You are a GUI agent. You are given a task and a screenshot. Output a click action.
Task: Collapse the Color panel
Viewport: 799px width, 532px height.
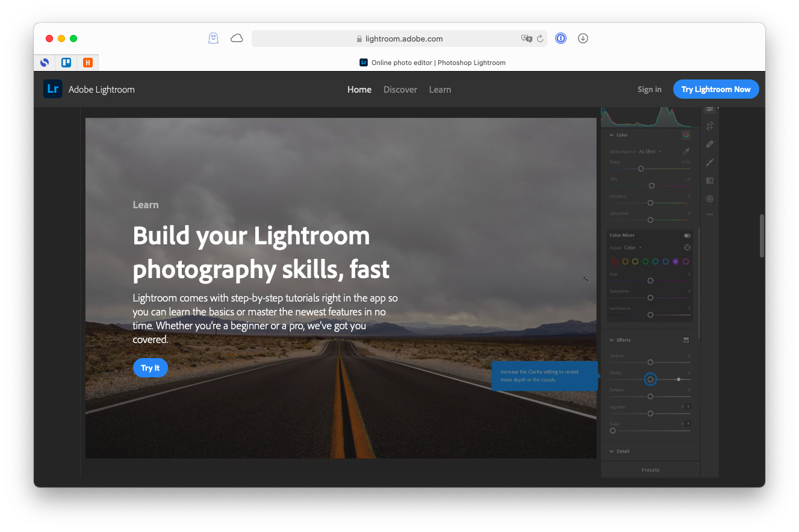pos(613,135)
